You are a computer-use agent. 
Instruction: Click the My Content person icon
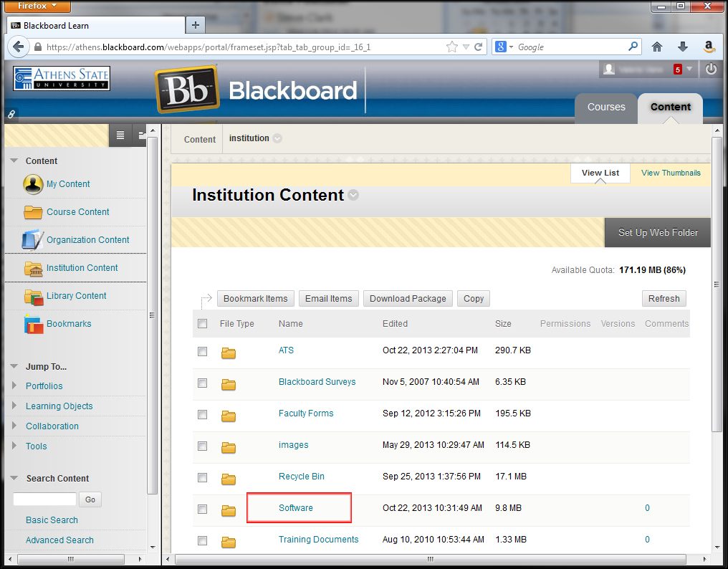(x=33, y=184)
